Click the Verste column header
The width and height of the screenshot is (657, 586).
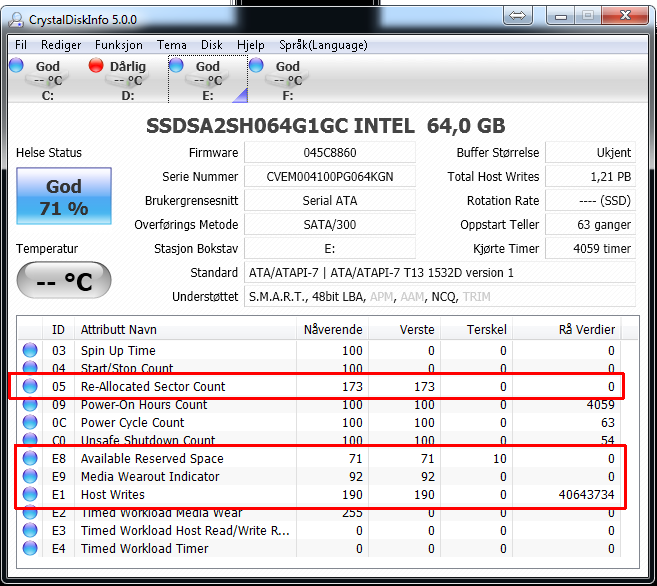coord(404,330)
